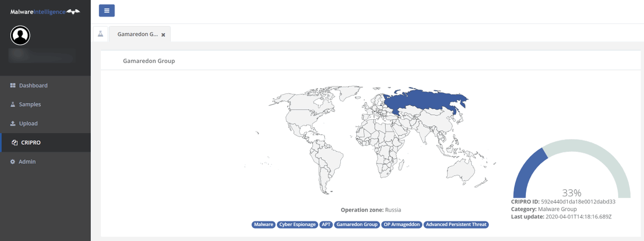Click the Malware tag

pos(264,224)
